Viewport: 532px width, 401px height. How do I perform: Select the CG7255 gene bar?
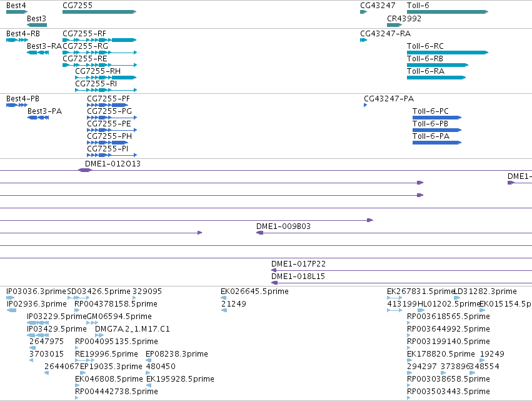click(x=99, y=12)
